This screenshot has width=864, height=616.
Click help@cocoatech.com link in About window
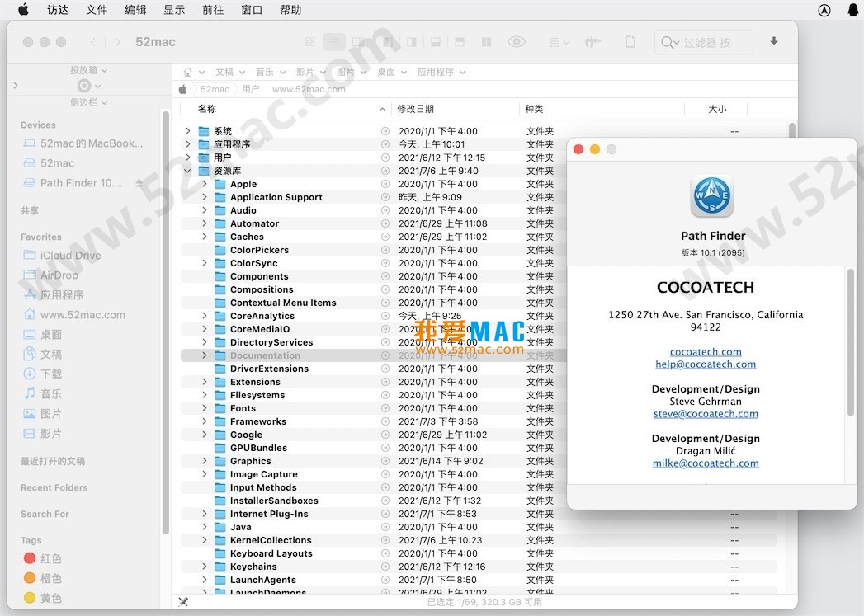point(706,364)
